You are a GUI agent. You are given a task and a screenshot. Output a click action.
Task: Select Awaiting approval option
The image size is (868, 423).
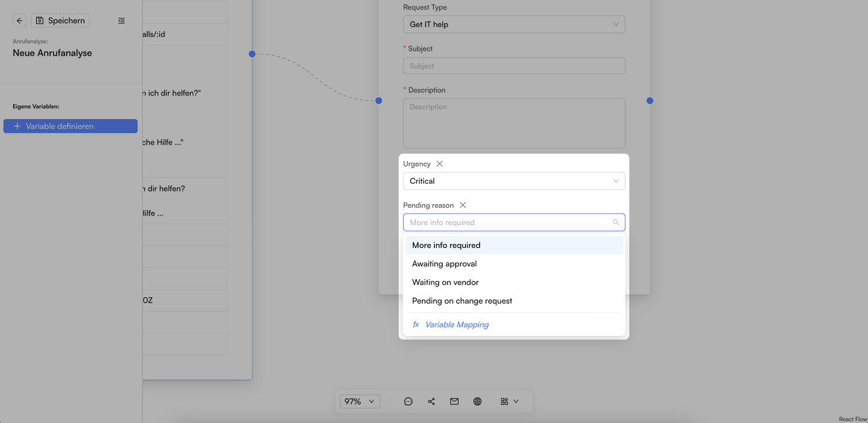click(514, 264)
